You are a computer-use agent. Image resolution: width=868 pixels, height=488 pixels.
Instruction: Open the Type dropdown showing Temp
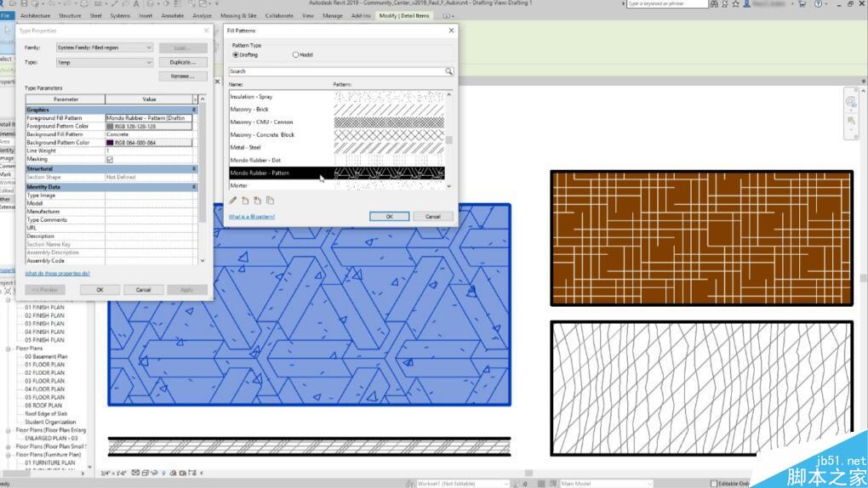point(104,63)
